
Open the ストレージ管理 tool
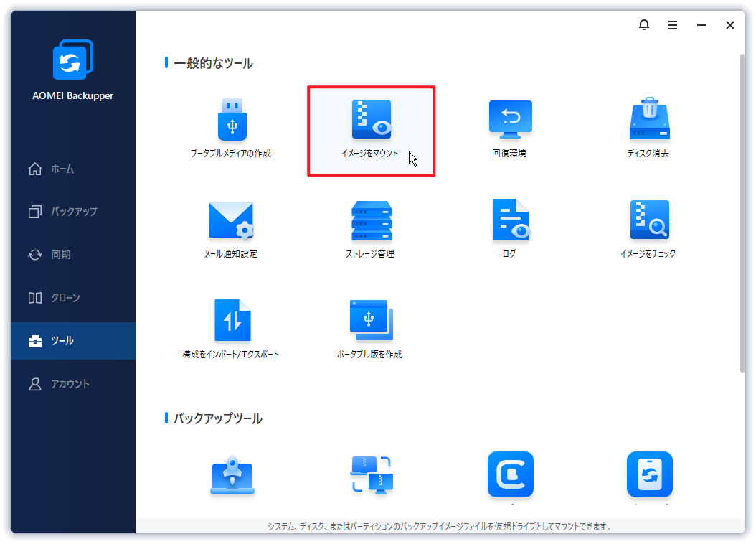(371, 229)
